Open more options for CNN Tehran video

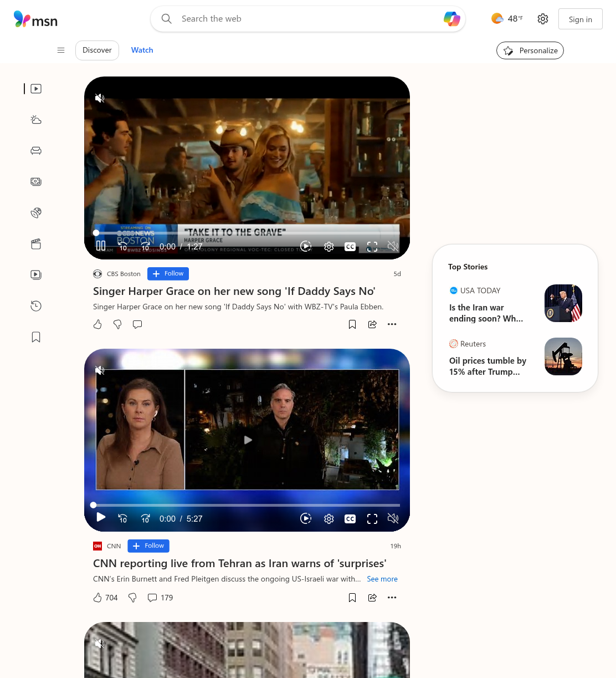click(392, 598)
